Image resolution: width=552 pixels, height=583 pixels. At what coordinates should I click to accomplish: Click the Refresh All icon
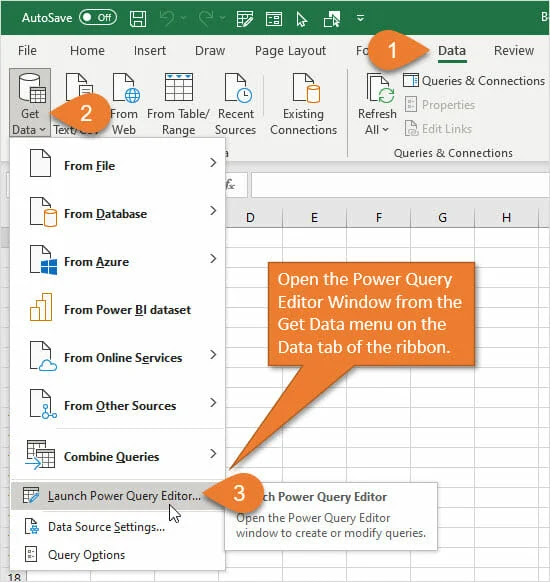380,88
